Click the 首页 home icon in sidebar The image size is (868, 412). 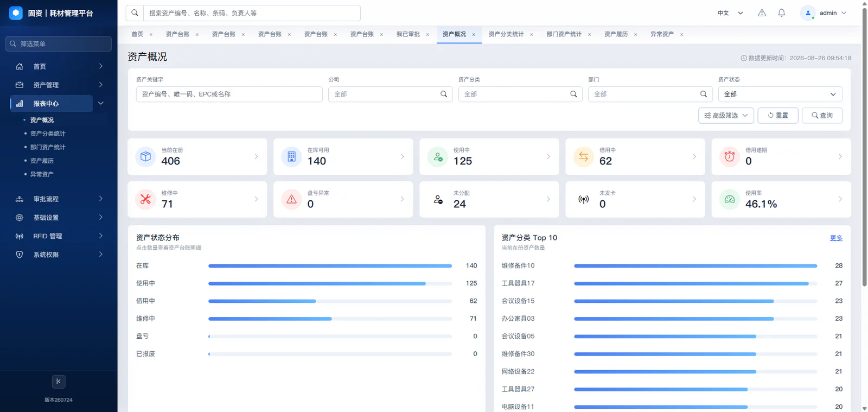[20, 66]
